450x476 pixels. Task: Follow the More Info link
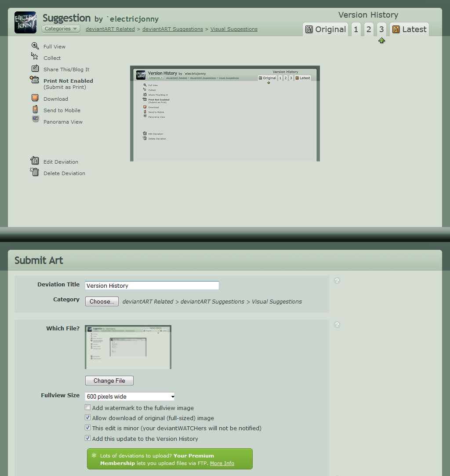[222, 463]
